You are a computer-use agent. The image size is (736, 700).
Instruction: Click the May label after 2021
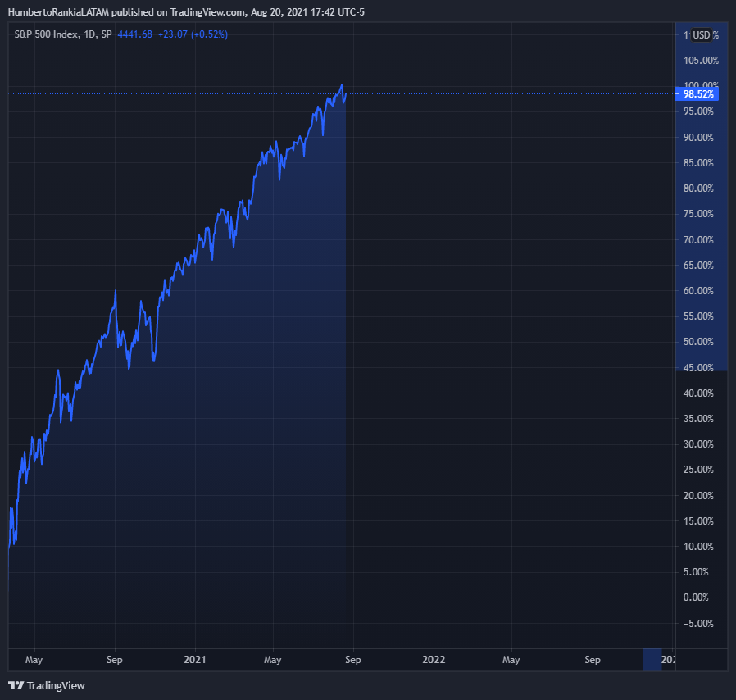tap(273, 660)
